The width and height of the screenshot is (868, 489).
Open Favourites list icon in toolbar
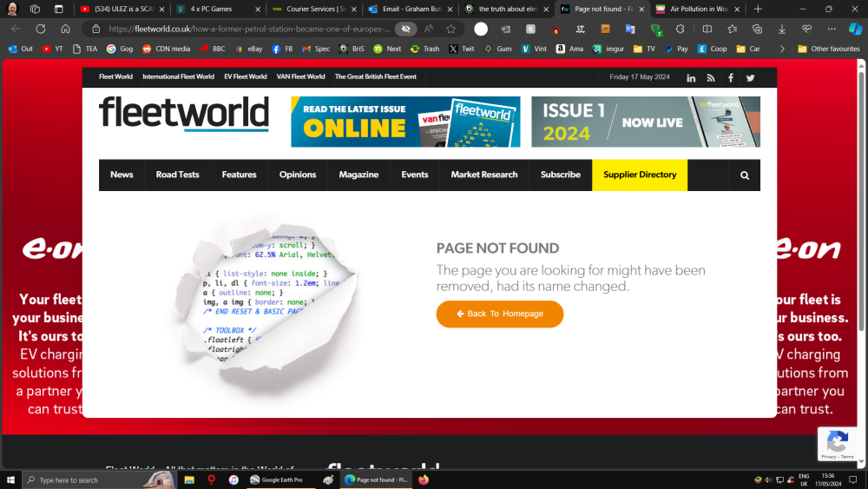click(x=732, y=29)
